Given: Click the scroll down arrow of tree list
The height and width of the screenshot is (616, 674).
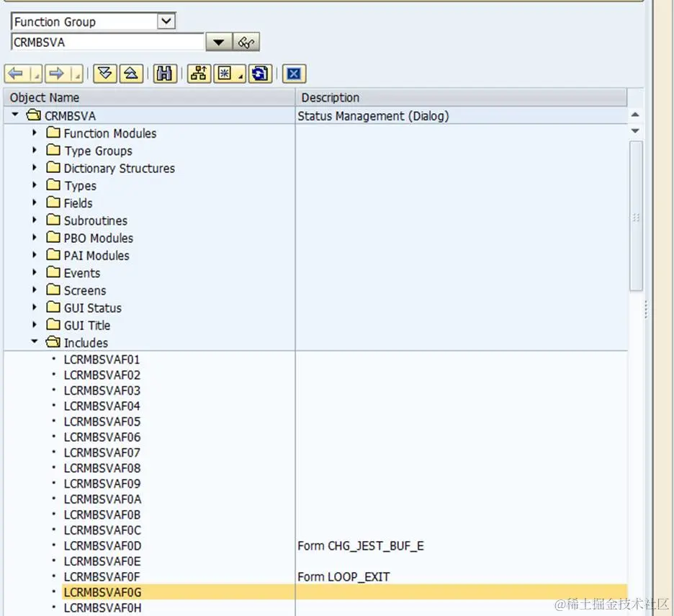Looking at the screenshot, I should pos(635,130).
